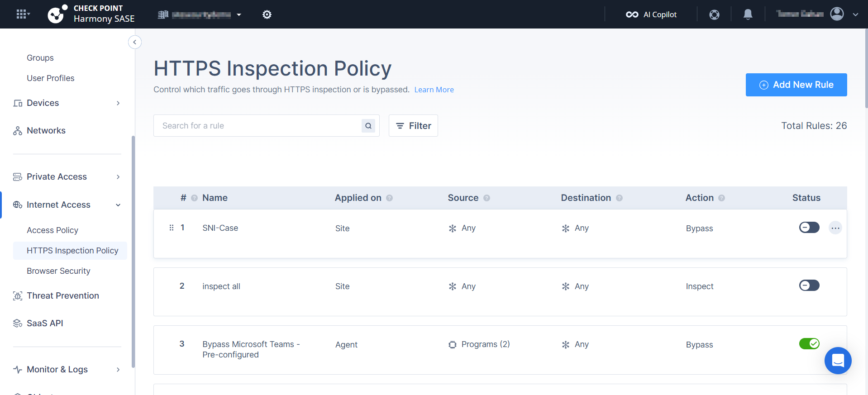
Task: Click the sidebar vertical scrollbar
Action: pos(133,251)
